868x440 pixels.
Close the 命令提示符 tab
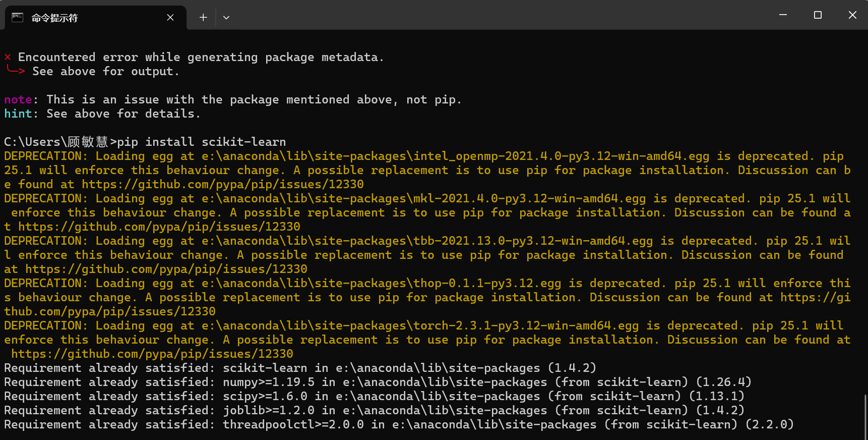(x=170, y=17)
